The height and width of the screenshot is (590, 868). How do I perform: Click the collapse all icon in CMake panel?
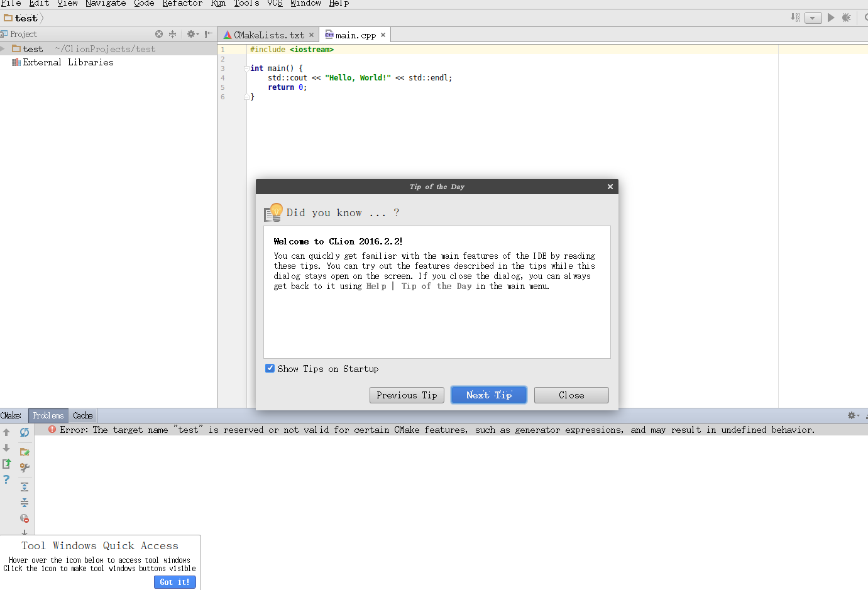25,503
